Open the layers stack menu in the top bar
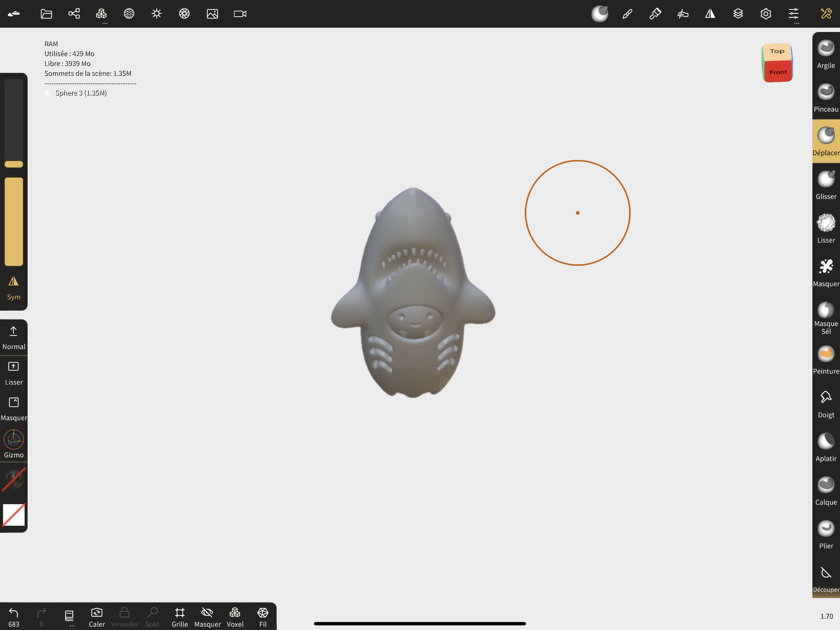The width and height of the screenshot is (840, 630). [x=738, y=14]
